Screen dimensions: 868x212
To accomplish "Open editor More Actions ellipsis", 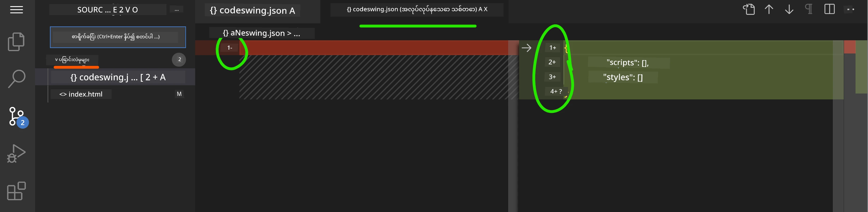I will (851, 9).
